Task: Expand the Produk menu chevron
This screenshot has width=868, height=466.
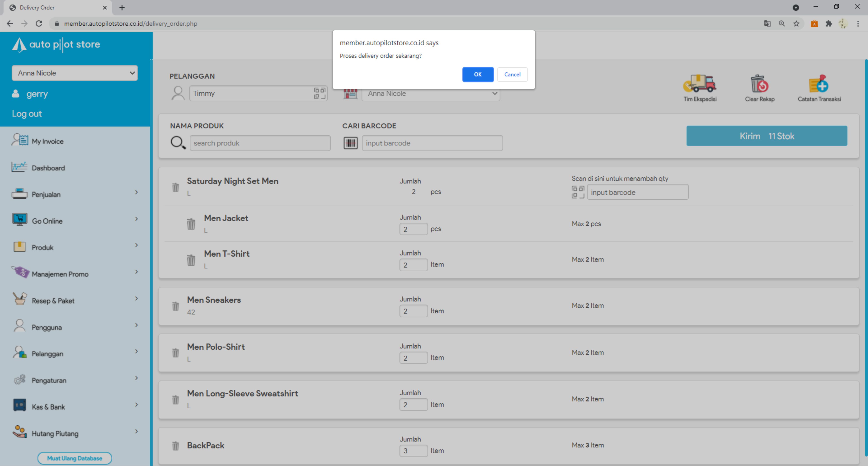Action: pos(136,245)
